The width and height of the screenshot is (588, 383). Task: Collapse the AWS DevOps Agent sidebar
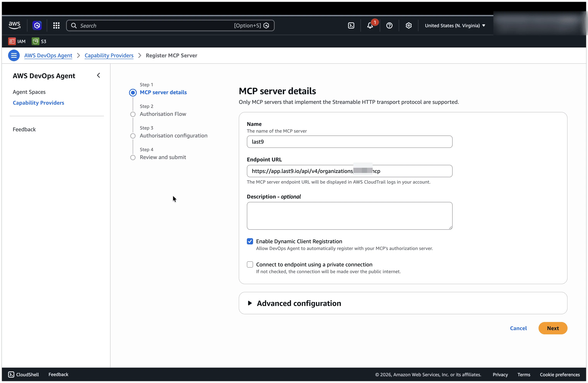click(99, 75)
